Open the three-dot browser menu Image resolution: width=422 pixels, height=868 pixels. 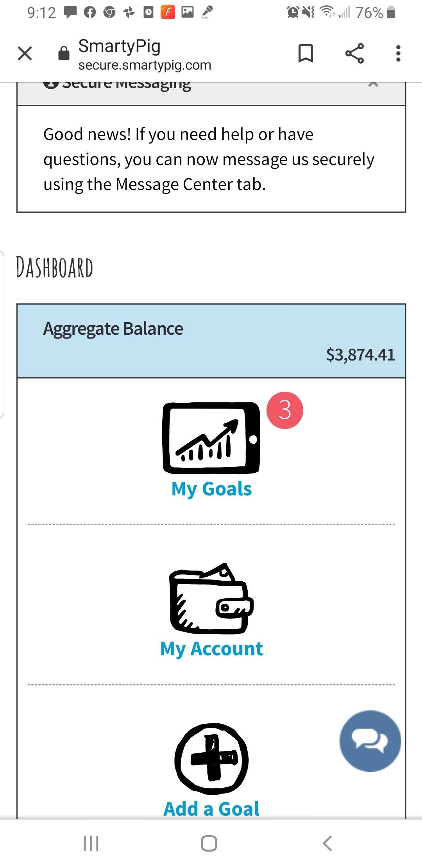tap(398, 54)
